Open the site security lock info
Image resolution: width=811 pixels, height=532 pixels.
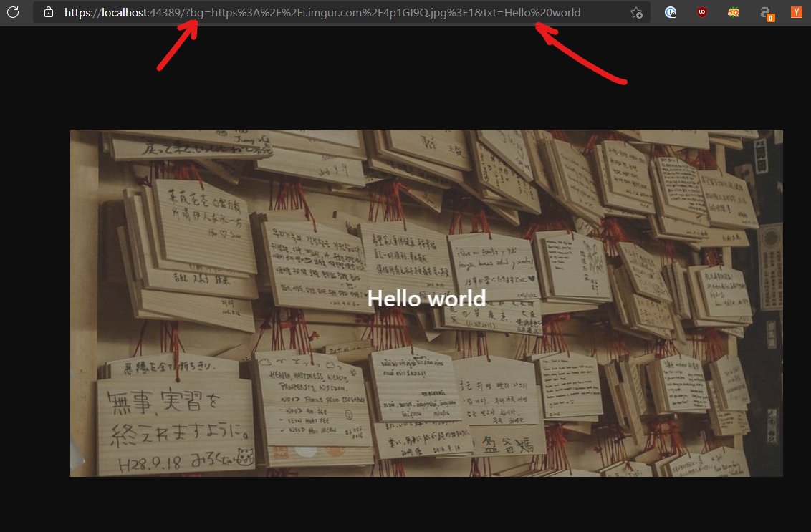click(49, 12)
